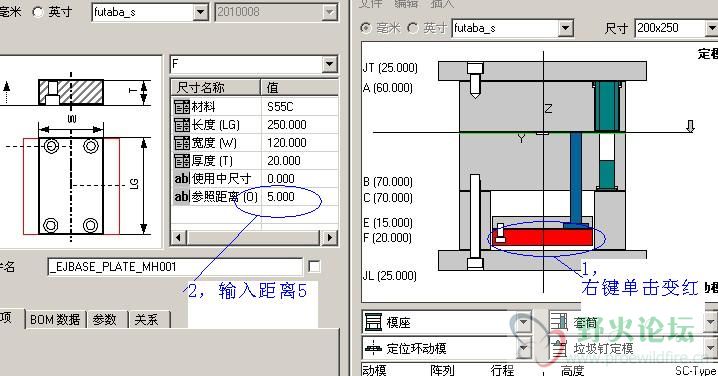This screenshot has width=718, height=376.
Task: Select the 英寸 radio in left panel
Action: coord(38,12)
